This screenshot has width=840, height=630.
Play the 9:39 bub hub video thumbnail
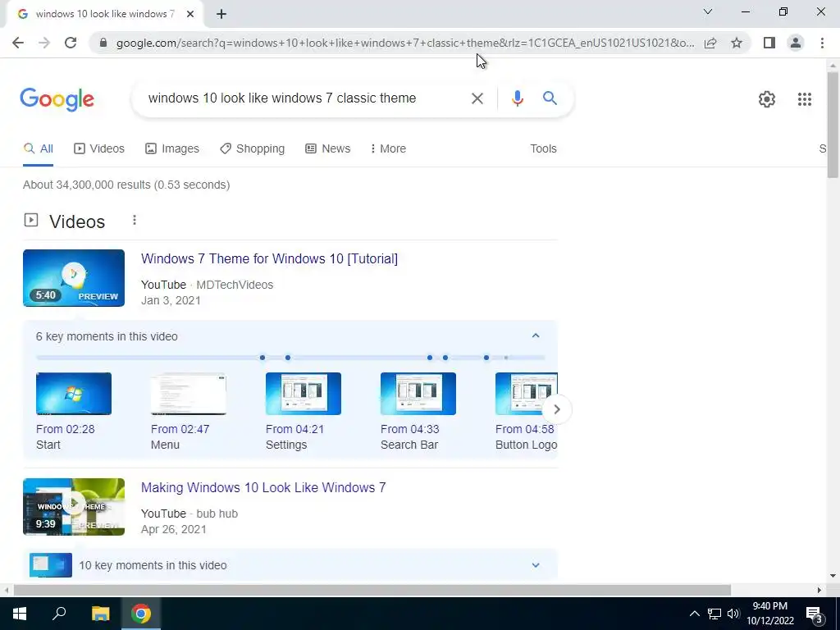(74, 507)
